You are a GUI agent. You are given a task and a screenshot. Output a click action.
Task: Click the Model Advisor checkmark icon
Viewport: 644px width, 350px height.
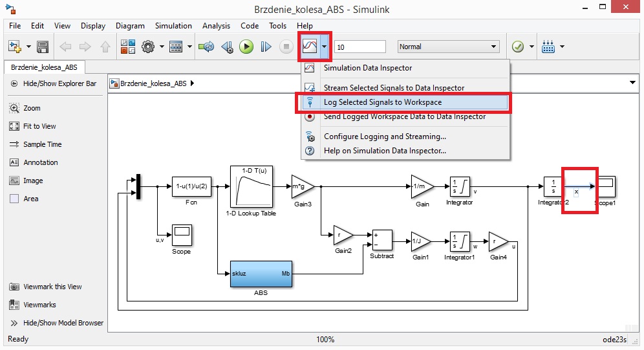(x=518, y=47)
